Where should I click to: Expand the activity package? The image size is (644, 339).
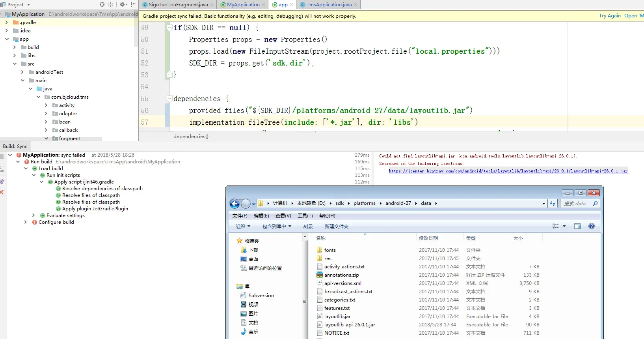(x=46, y=105)
